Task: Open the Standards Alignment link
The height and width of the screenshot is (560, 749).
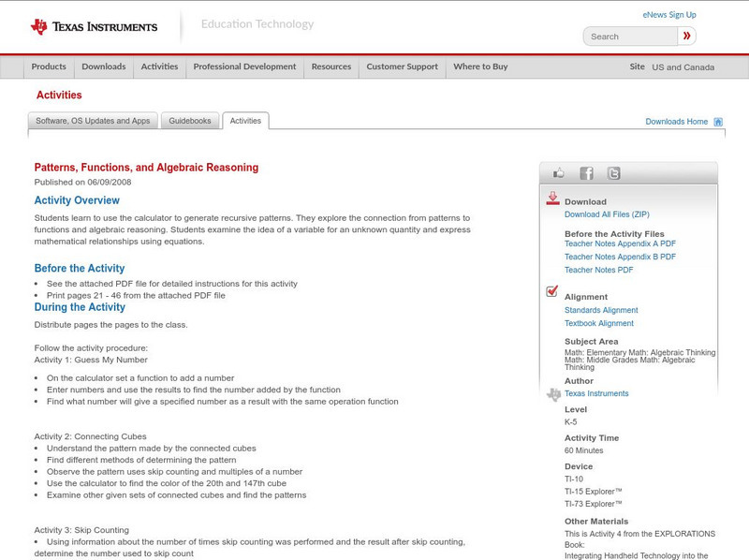Action: click(601, 310)
